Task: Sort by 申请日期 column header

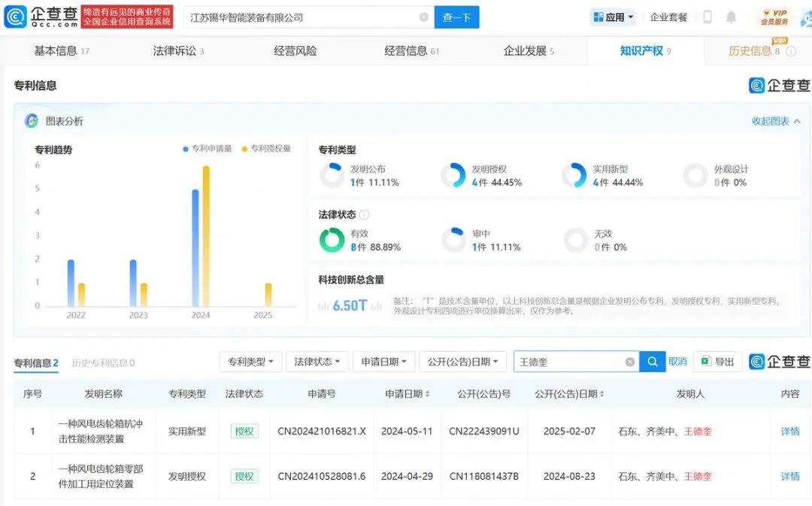Action: tap(408, 393)
